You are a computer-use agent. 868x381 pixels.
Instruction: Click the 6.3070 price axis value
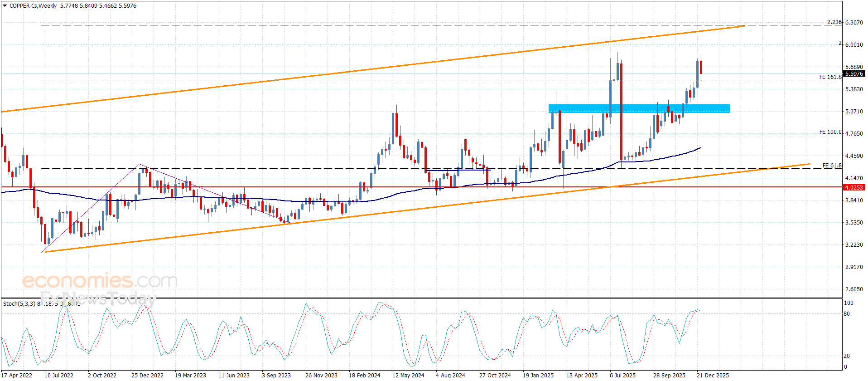point(854,22)
